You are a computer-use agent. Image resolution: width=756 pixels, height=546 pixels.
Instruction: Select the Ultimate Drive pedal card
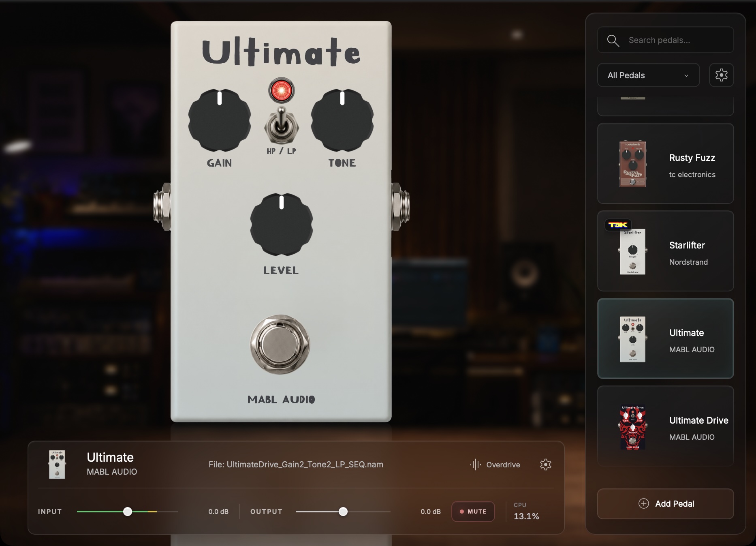coord(665,426)
